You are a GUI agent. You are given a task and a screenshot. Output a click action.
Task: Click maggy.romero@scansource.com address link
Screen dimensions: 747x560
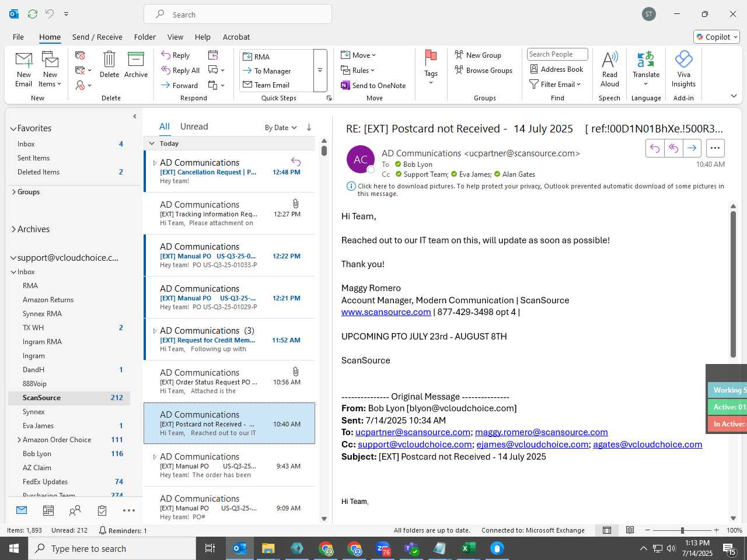pyautogui.click(x=541, y=432)
